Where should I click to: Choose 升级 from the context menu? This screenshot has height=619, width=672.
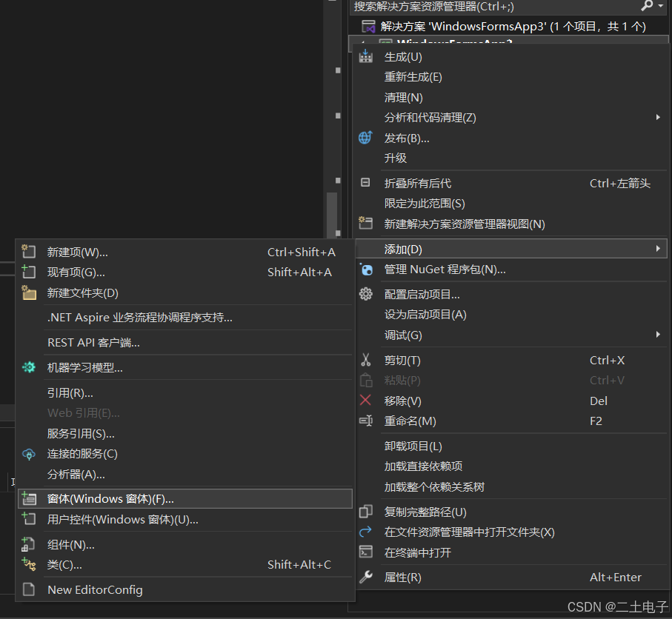tap(511, 158)
